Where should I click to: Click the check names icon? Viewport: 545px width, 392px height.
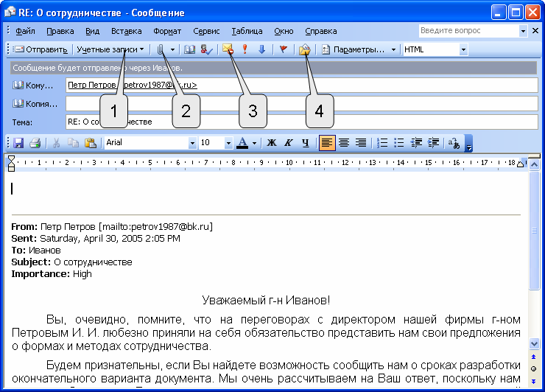tap(206, 49)
